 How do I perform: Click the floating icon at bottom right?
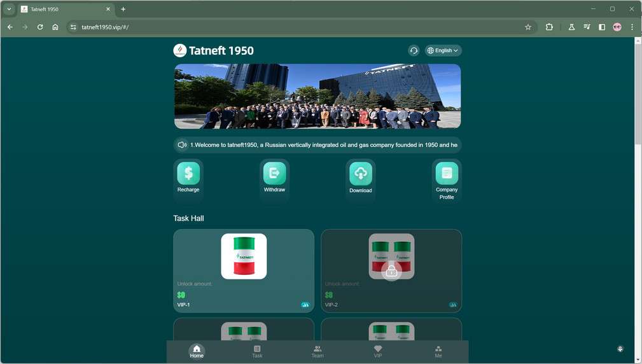tap(620, 349)
